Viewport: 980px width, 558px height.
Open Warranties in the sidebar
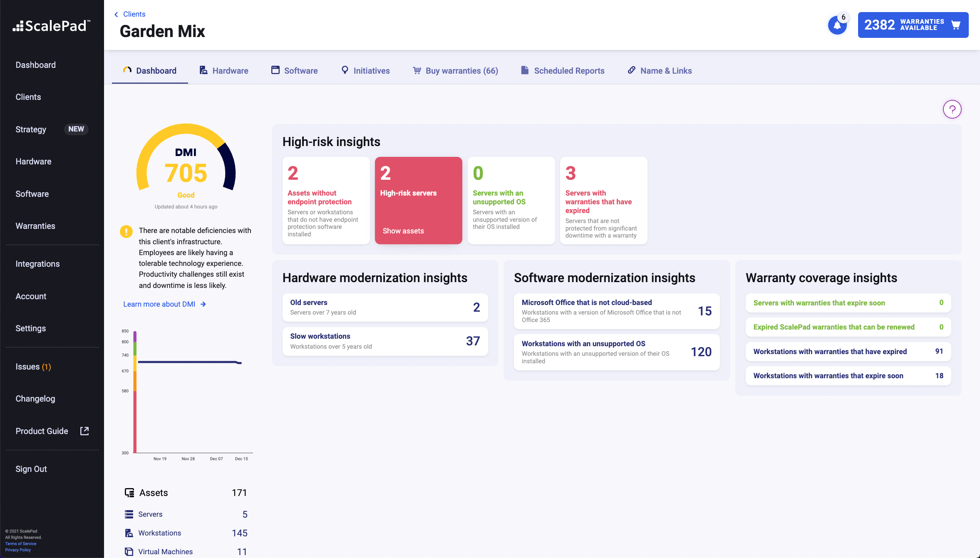[x=35, y=226]
